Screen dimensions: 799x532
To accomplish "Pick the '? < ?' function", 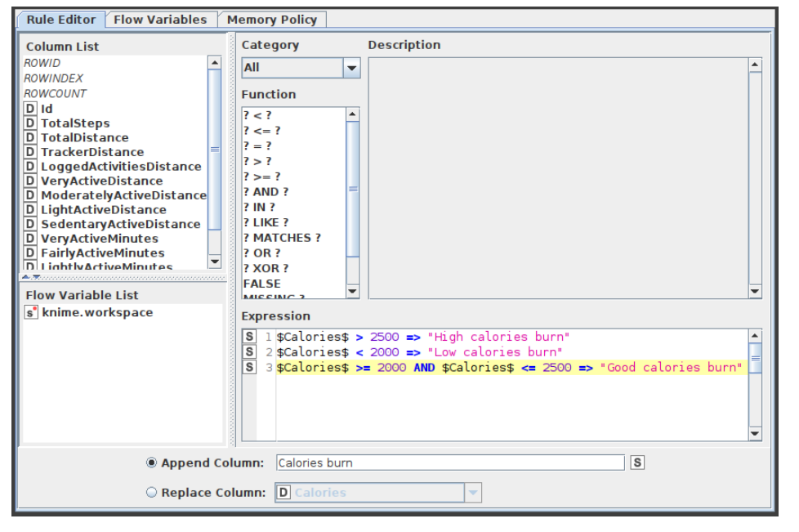I will 257,115.
